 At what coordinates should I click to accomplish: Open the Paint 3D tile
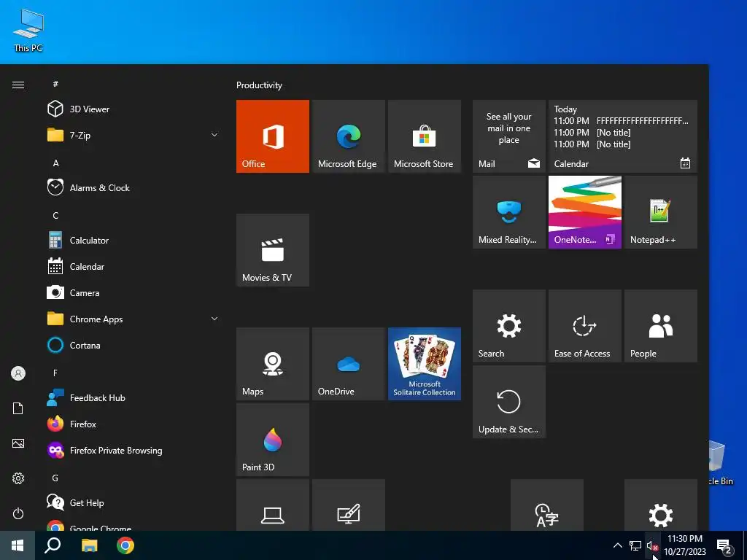pyautogui.click(x=273, y=440)
